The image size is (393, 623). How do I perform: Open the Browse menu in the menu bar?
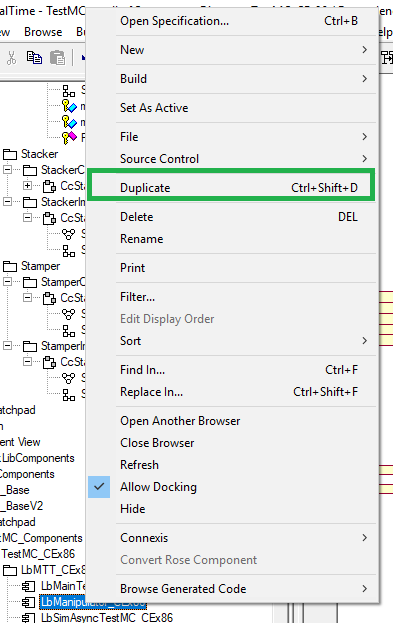pos(43,32)
